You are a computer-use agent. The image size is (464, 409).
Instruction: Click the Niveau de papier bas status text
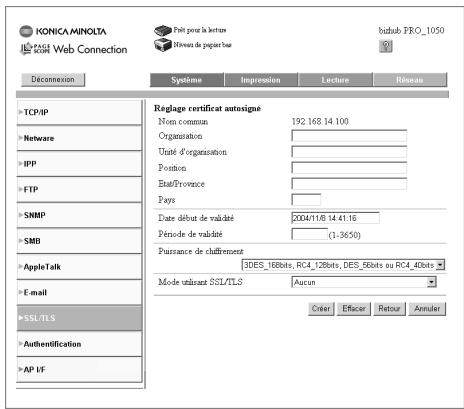pos(202,45)
